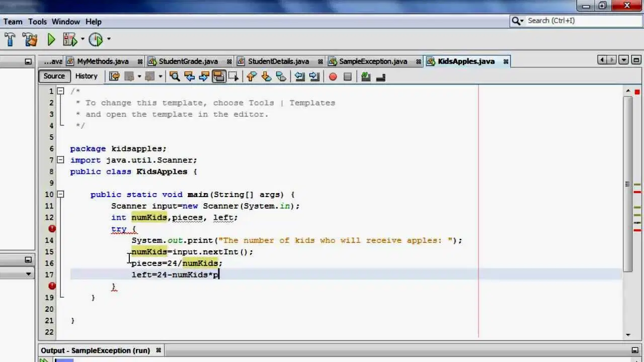Open the Profile Project dropdown arrow
644x362 pixels.
coord(108,39)
